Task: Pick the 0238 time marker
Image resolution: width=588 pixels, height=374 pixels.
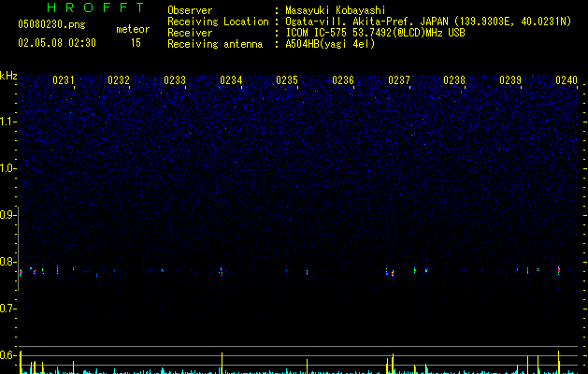Action: click(454, 80)
